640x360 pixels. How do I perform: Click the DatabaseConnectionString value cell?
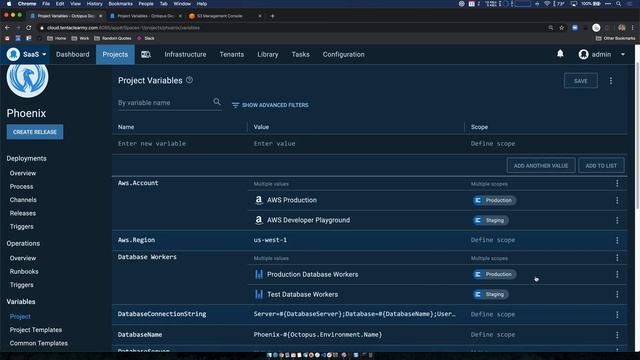click(x=355, y=314)
